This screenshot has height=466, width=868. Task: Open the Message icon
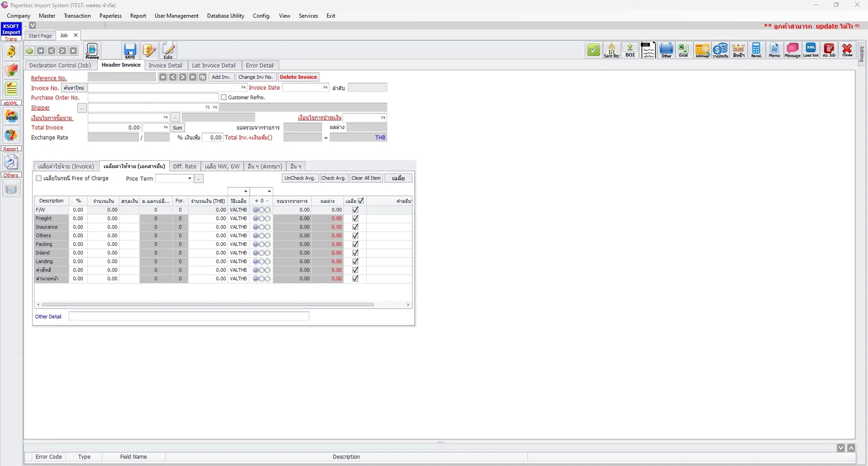[x=792, y=50]
